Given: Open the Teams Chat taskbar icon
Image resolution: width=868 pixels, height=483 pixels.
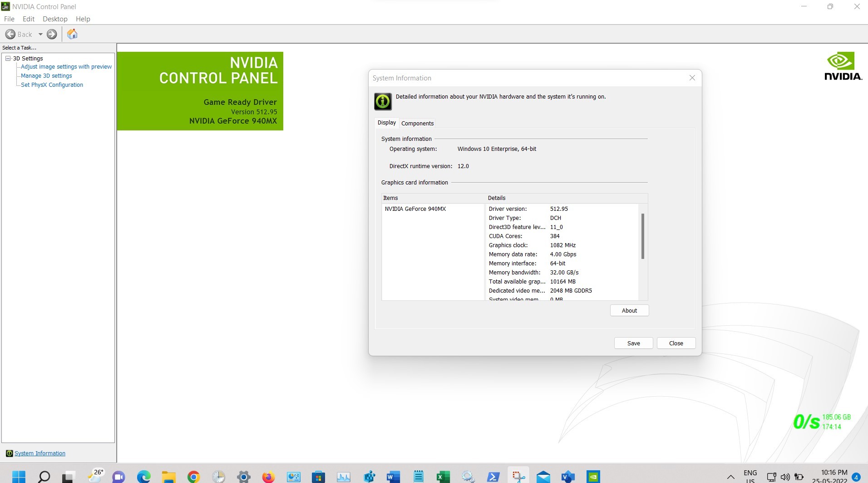Looking at the screenshot, I should 118,477.
